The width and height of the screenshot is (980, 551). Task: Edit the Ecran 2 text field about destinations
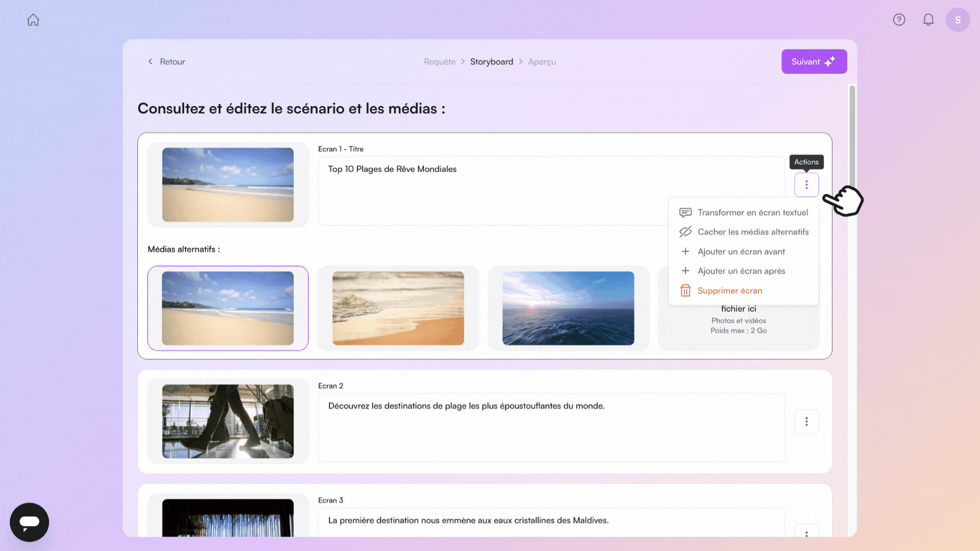(x=551, y=428)
